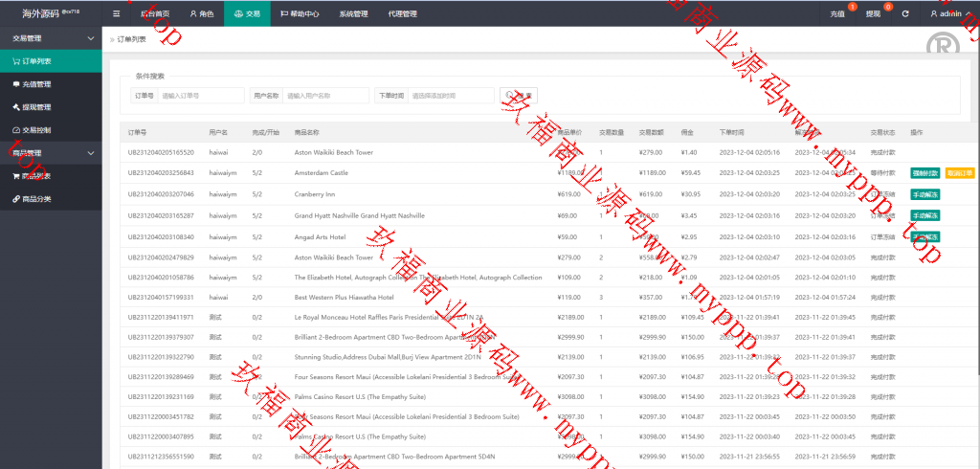Screen dimensions: 980x469
Task: Switch to the 角色 top menu
Action: pos(201,14)
